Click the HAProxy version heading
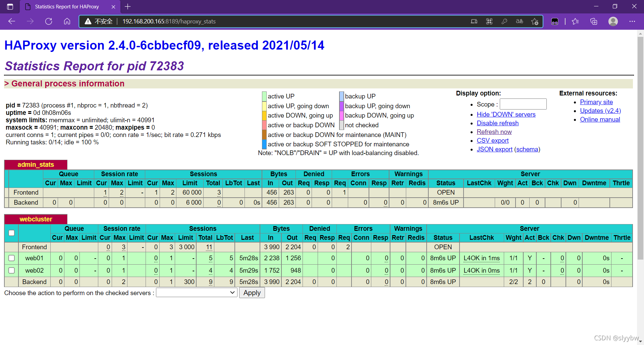The image size is (644, 345). click(x=164, y=45)
